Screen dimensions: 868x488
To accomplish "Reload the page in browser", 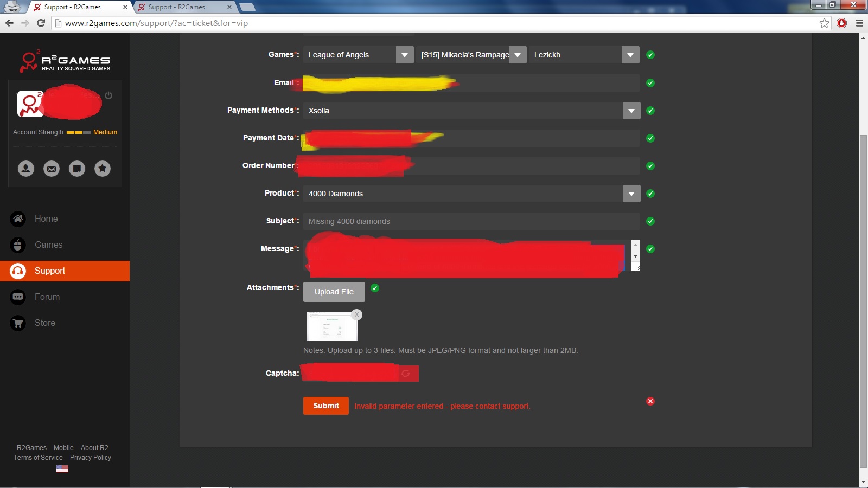I will [x=41, y=23].
